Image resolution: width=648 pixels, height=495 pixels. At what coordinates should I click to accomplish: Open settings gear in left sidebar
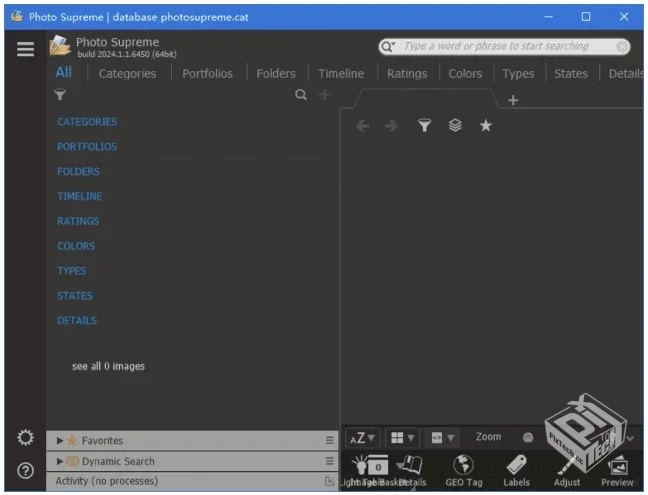[x=25, y=438]
